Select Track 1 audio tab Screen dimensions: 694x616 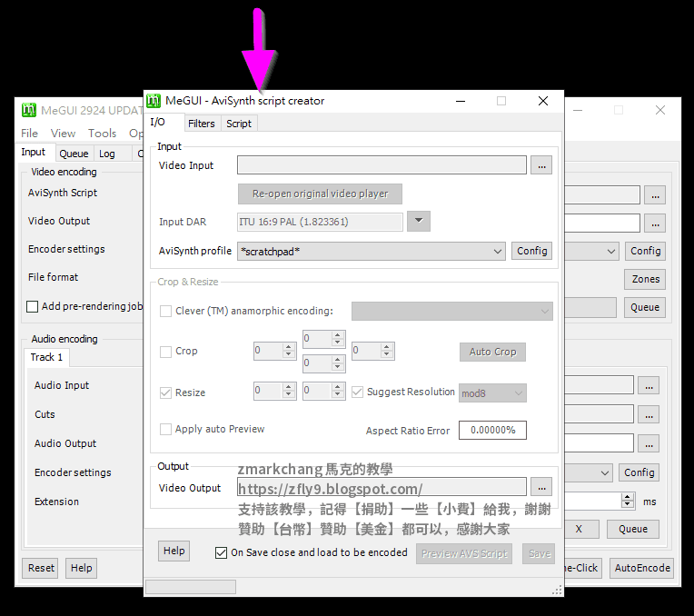46,357
